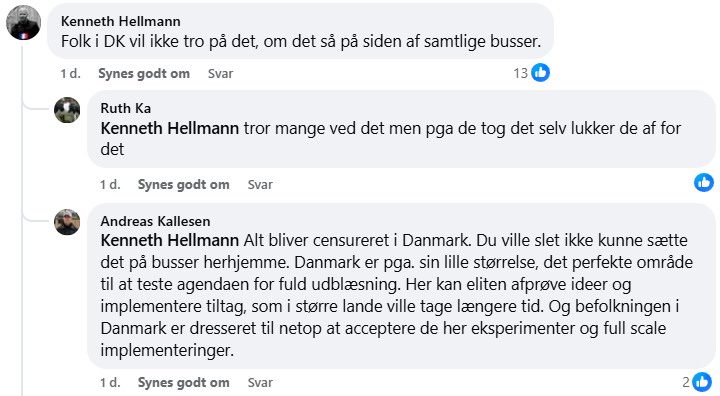The width and height of the screenshot is (720, 396).
Task: View like reactions on Andreas Kallesen's reply
Action: (697, 382)
